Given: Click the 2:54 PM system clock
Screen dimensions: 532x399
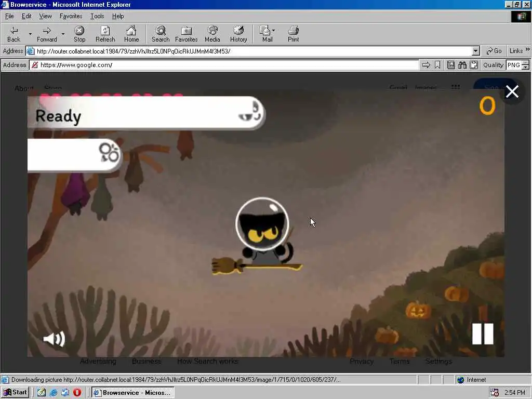Looking at the screenshot, I should 514,393.
